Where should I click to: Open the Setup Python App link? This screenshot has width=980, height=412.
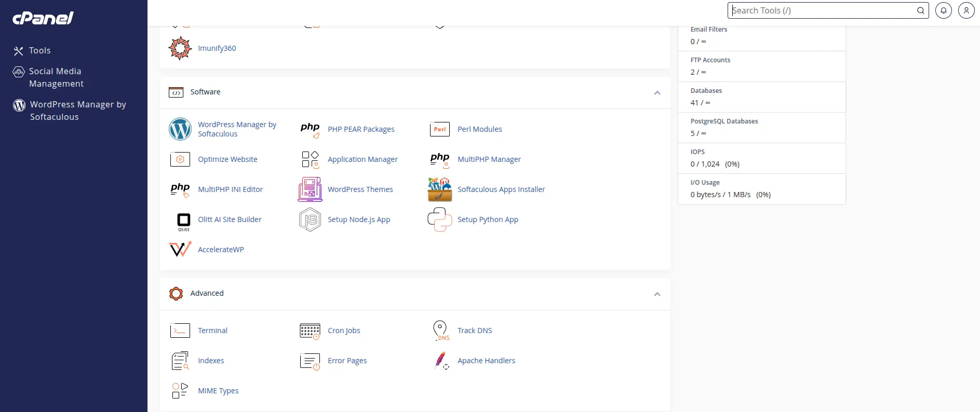(488, 219)
